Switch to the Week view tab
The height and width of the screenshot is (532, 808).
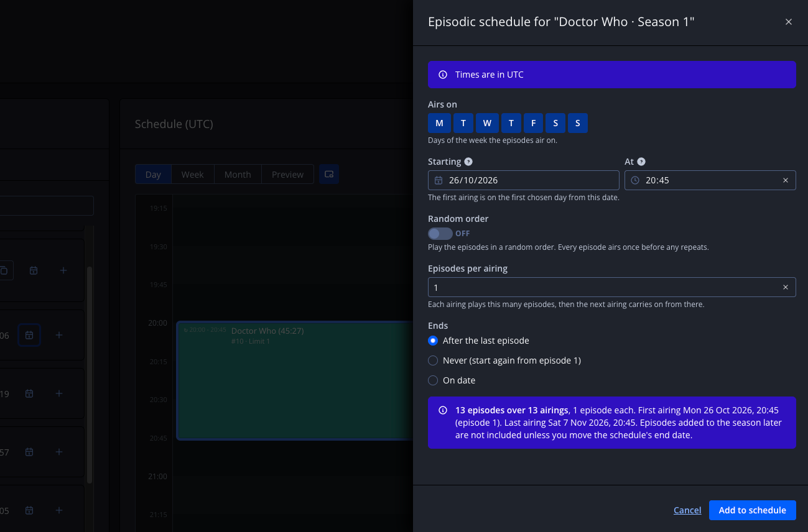[192, 175]
